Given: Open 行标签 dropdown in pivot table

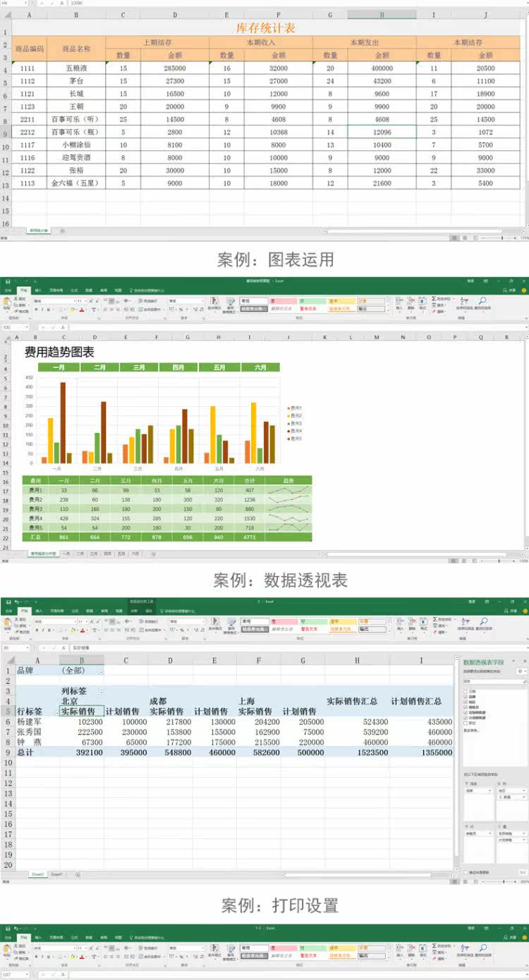Looking at the screenshot, I should point(57,713).
